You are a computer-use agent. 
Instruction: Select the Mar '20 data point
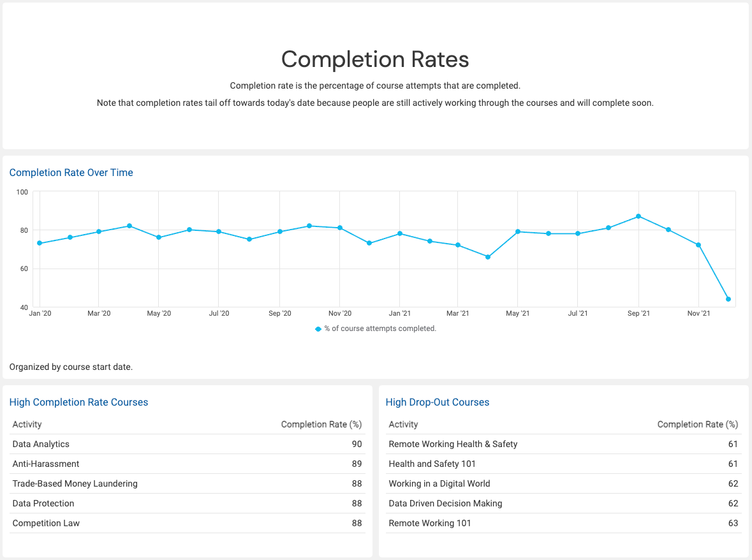(x=99, y=232)
